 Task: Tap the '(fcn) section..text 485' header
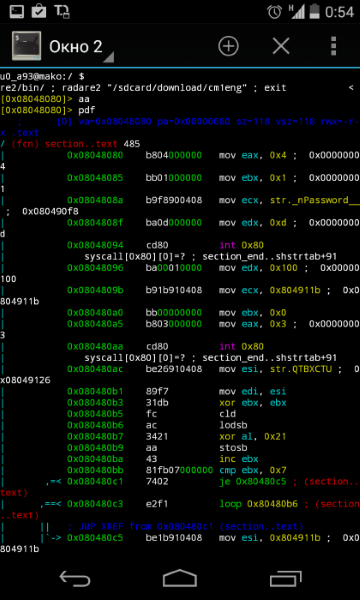(76, 144)
